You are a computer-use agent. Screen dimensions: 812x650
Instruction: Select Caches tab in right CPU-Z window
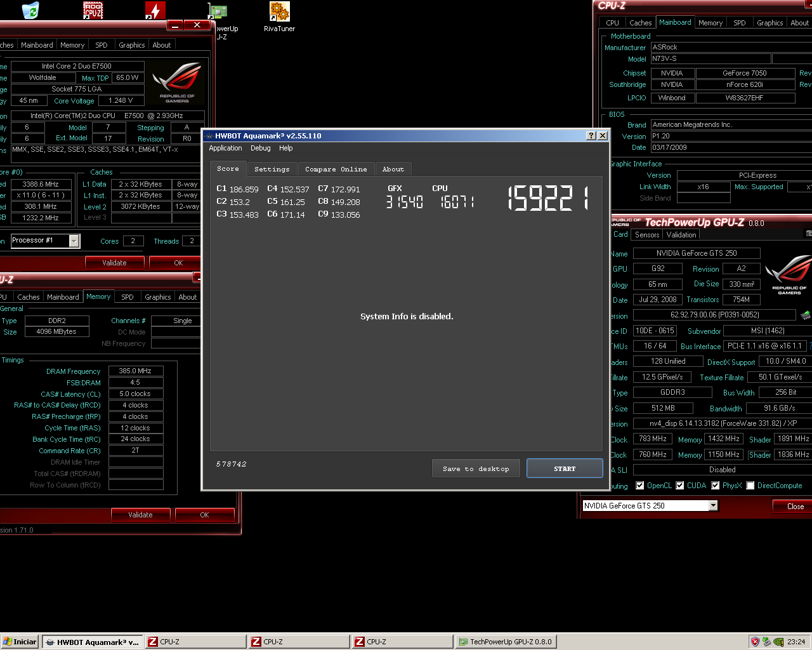pyautogui.click(x=640, y=23)
